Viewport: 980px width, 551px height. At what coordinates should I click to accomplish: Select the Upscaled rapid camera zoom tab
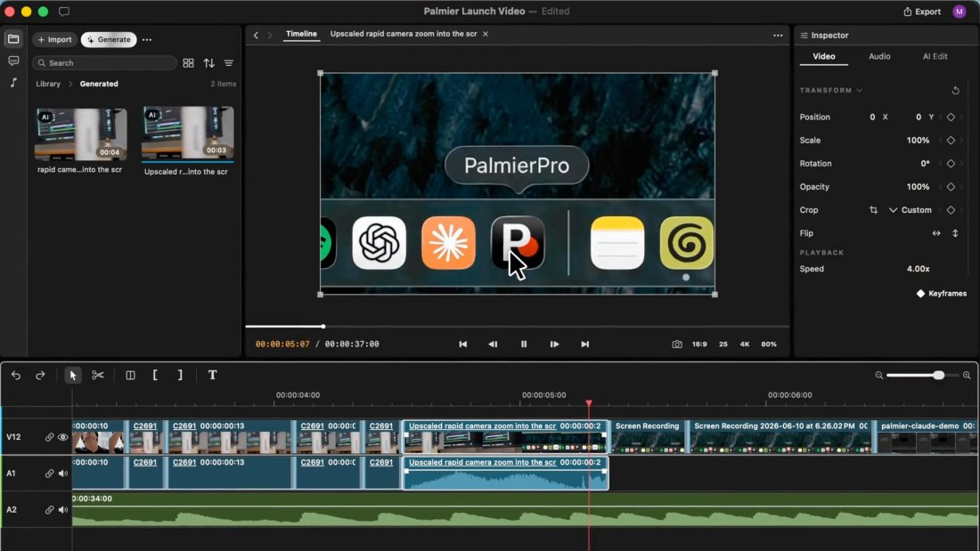[x=403, y=34]
